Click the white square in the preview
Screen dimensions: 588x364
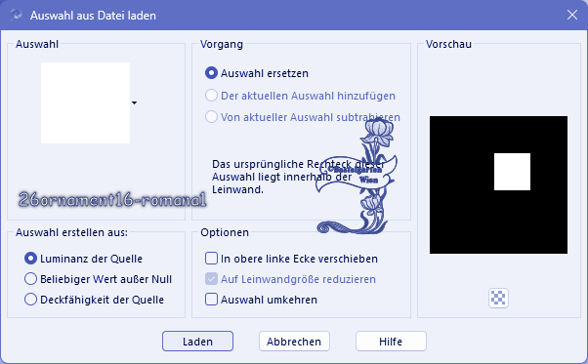(x=512, y=172)
